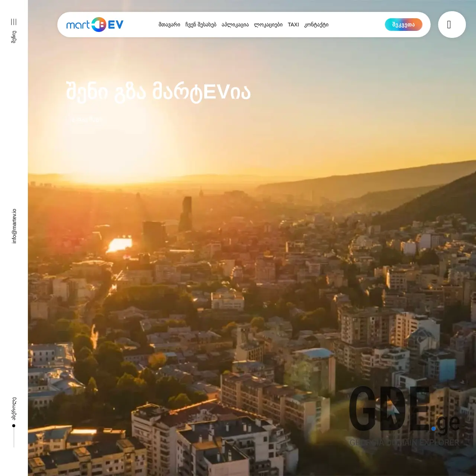Click the martEV logo

click(x=95, y=24)
